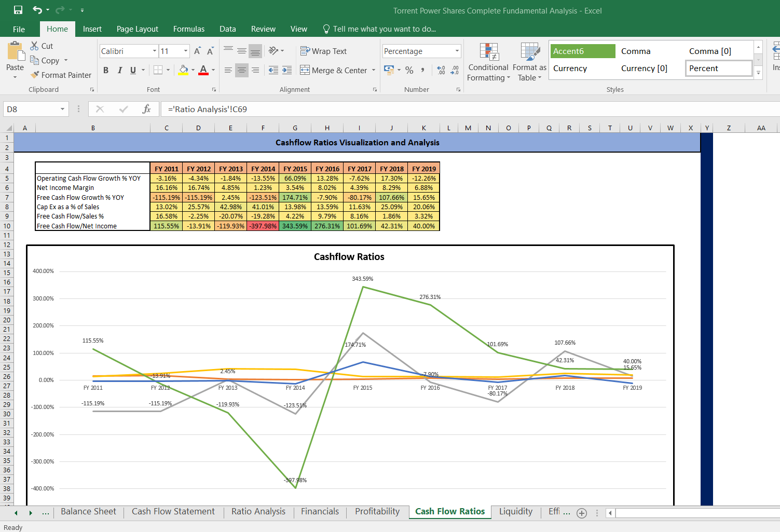Click the Cashflow Ratios chart title
The width and height of the screenshot is (780, 532).
point(349,256)
